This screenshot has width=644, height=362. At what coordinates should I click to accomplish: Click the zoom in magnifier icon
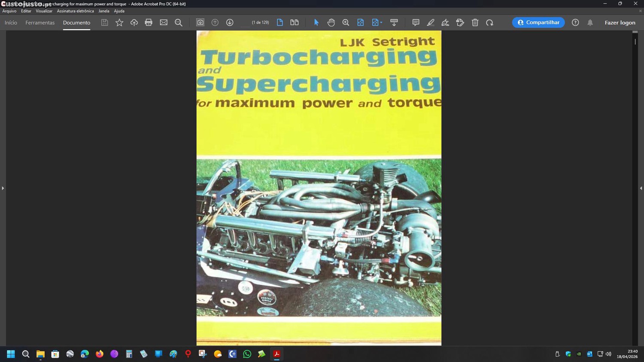346,22
